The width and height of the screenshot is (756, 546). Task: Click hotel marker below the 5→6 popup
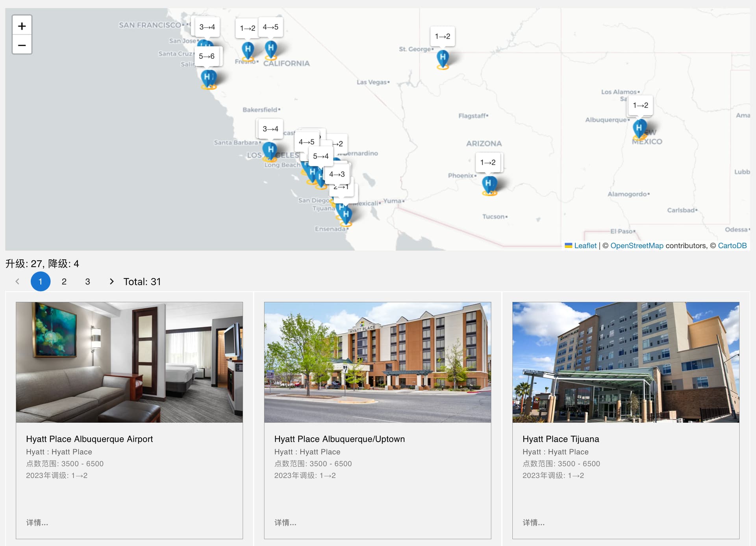pyautogui.click(x=208, y=79)
